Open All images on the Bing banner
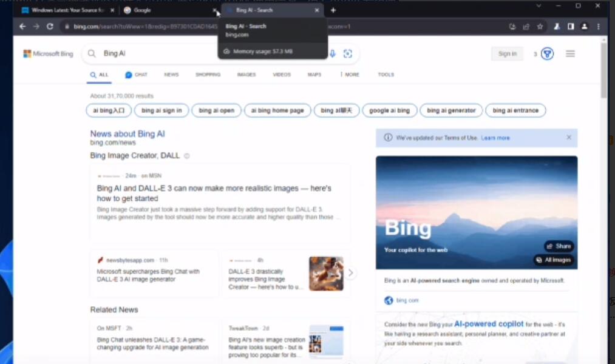 click(554, 260)
